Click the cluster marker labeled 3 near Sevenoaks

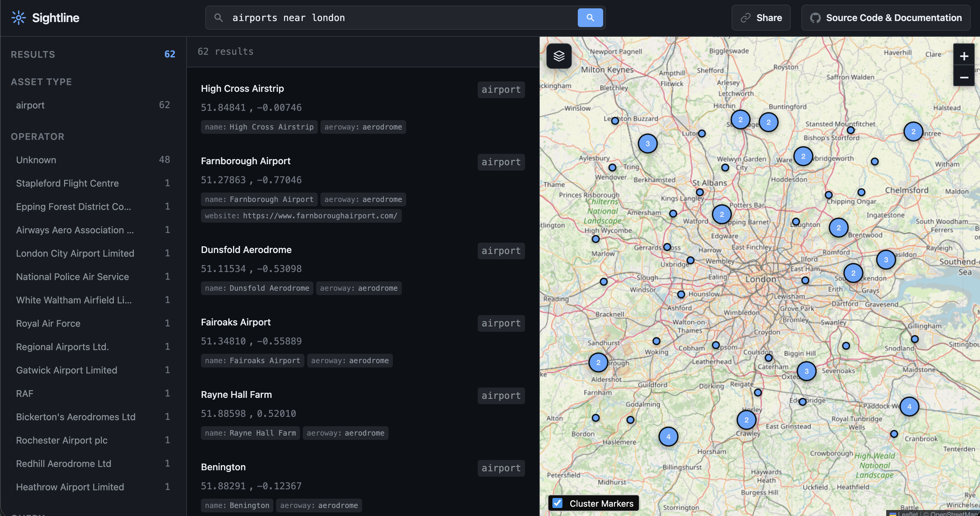pyautogui.click(x=806, y=371)
